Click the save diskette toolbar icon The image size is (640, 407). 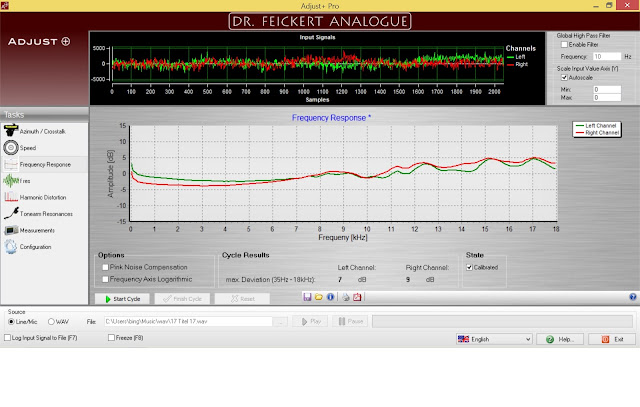pos(307,297)
